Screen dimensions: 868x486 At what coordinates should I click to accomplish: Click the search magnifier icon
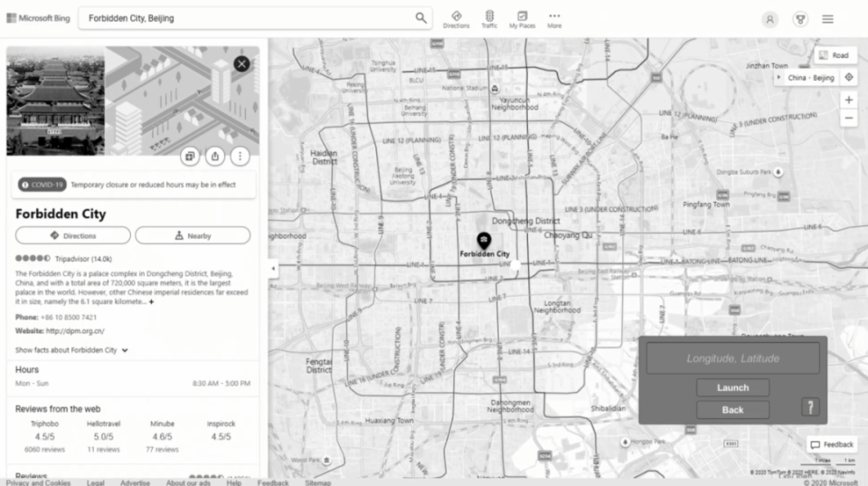click(x=420, y=18)
